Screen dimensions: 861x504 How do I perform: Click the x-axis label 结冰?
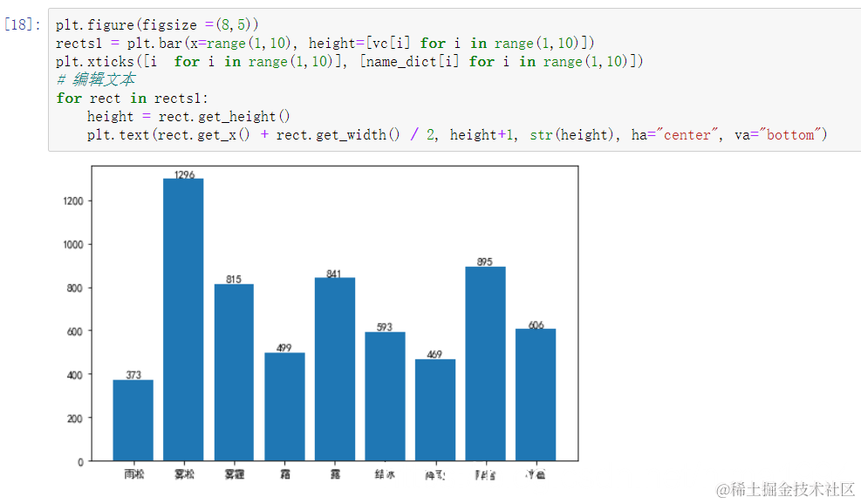click(x=385, y=473)
